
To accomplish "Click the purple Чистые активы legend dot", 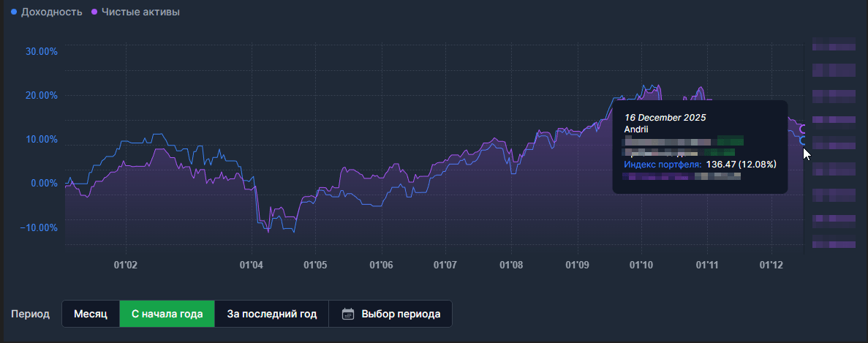I will point(94,12).
